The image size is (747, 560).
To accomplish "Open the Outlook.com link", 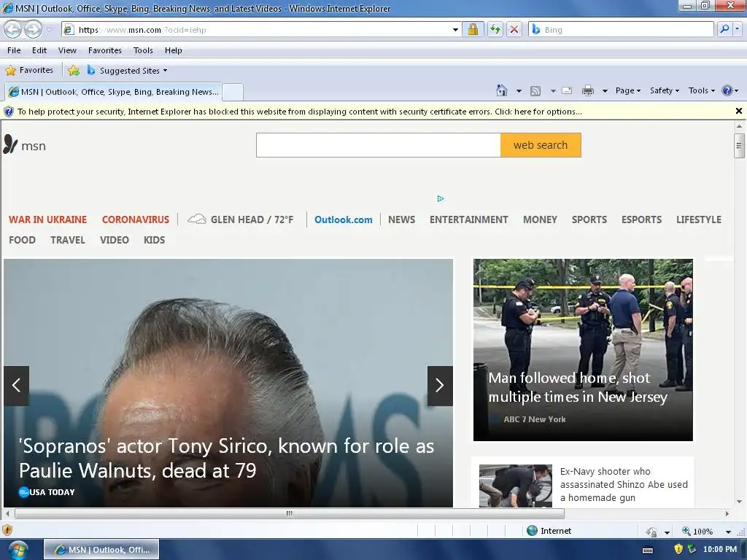I will (x=343, y=219).
